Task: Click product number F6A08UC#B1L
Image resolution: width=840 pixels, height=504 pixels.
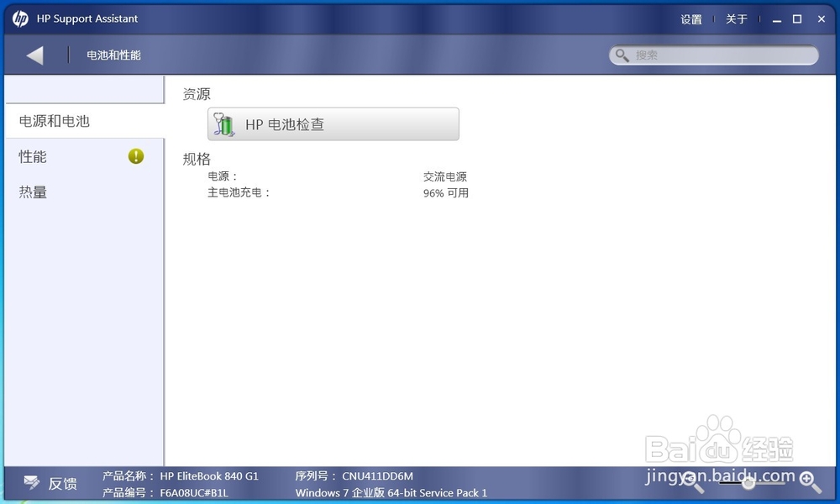Action: click(194, 493)
